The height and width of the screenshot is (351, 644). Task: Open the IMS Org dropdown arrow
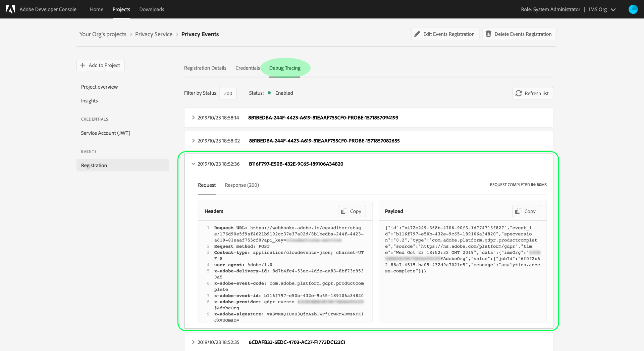(613, 9)
